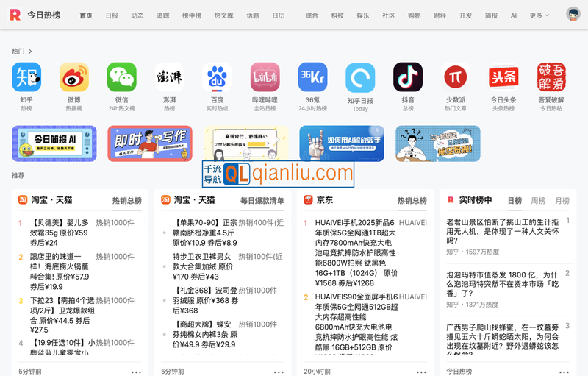588x376 pixels.
Task: Open 【贝德美】婴儿多效霜35g product link
Action: click(x=60, y=233)
